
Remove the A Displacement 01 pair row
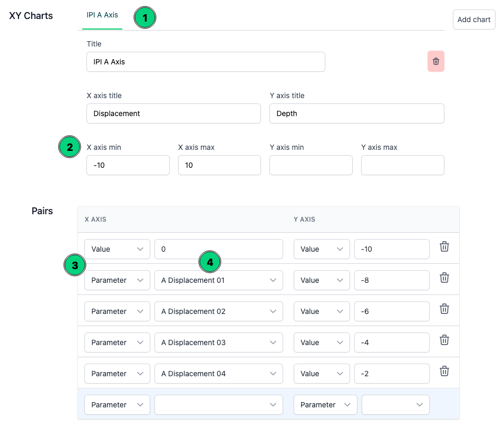(444, 278)
